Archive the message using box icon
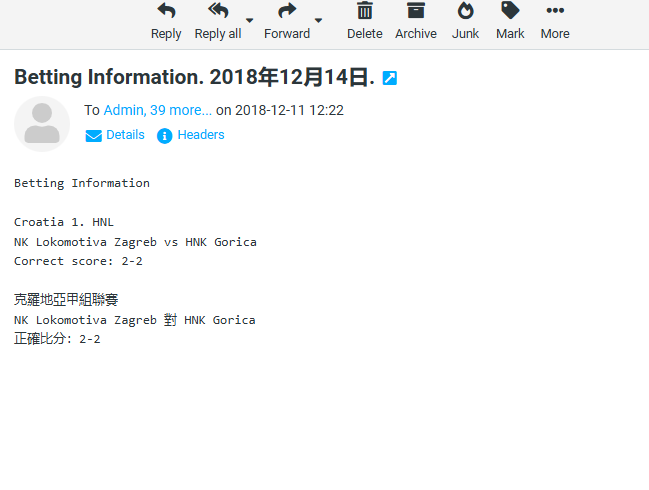Viewport: 649px width, 490px height. (x=415, y=11)
